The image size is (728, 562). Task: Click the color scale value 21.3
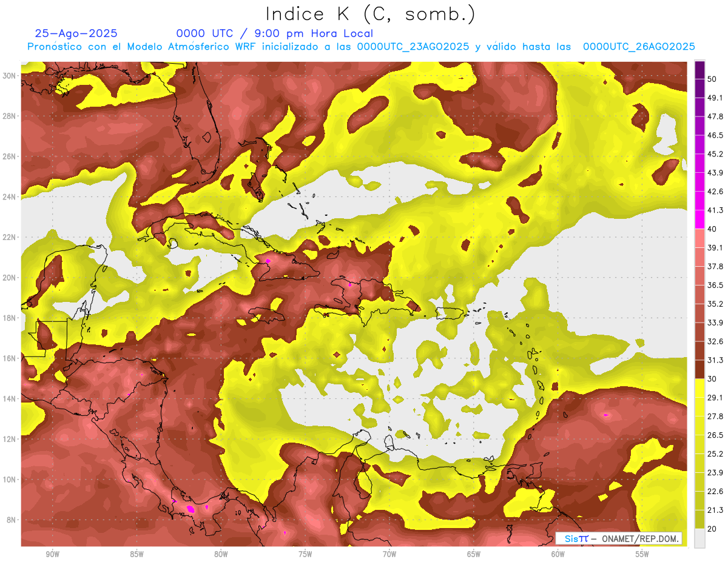715,510
